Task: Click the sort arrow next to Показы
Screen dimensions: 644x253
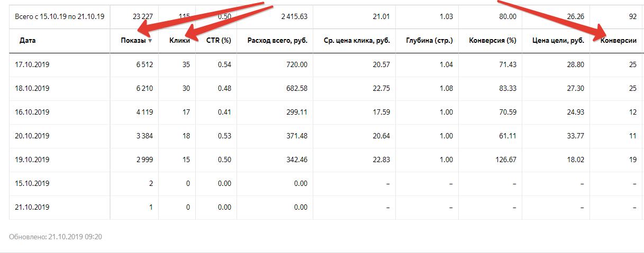Action: click(150, 41)
